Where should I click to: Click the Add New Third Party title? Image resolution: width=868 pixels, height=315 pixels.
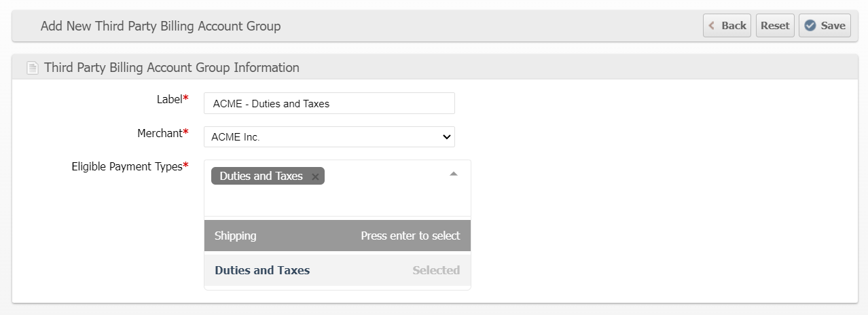160,26
